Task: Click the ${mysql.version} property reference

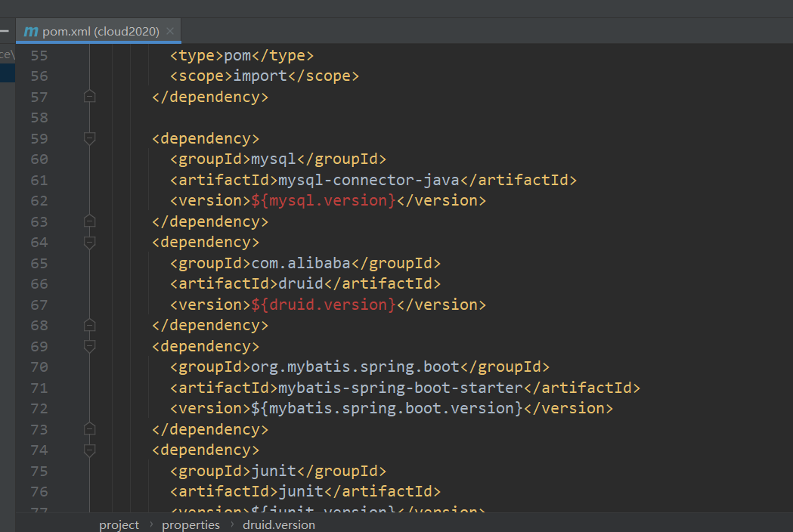Action: point(324,201)
